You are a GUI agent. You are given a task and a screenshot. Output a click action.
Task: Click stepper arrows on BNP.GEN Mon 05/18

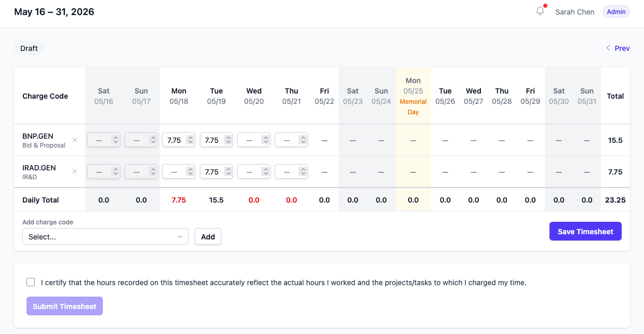[x=190, y=140]
